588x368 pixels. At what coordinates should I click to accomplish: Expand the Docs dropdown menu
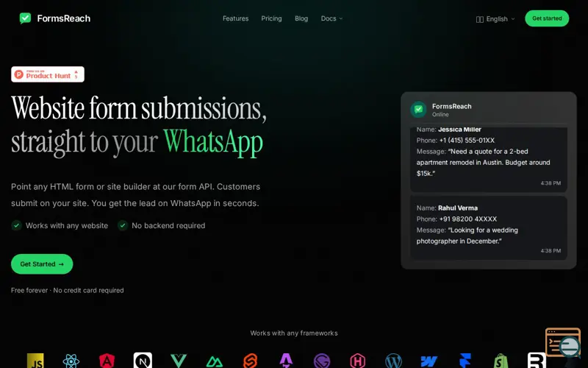pyautogui.click(x=331, y=18)
